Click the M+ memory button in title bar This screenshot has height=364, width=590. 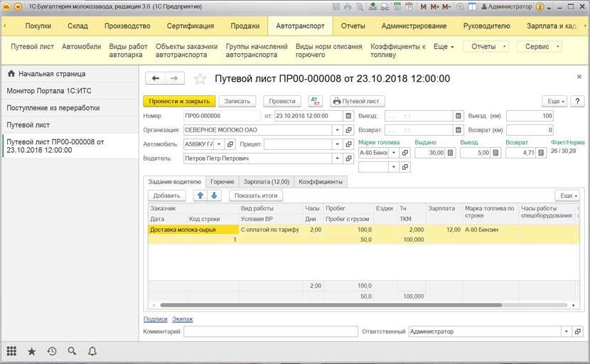pyautogui.click(x=435, y=7)
